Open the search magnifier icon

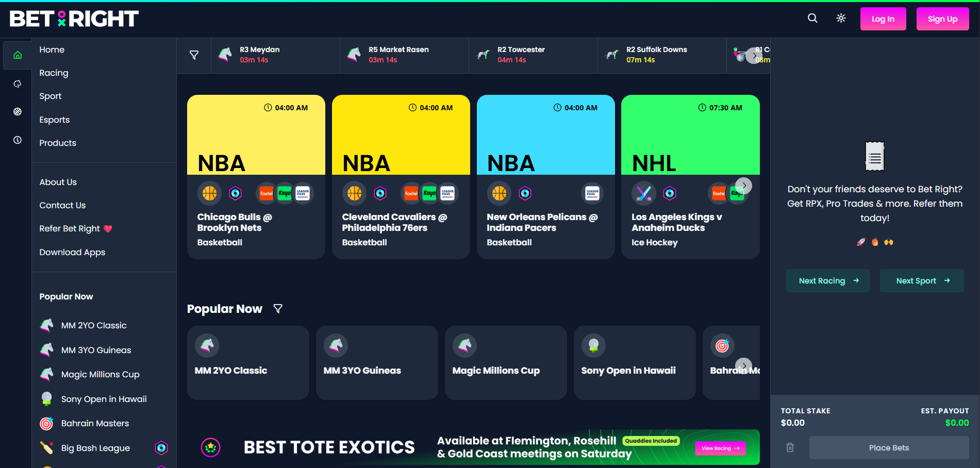pos(812,19)
